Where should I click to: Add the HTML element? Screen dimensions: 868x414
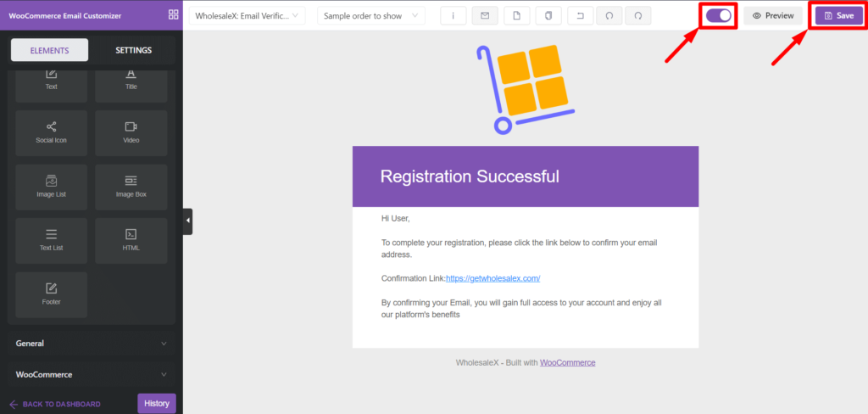131,241
